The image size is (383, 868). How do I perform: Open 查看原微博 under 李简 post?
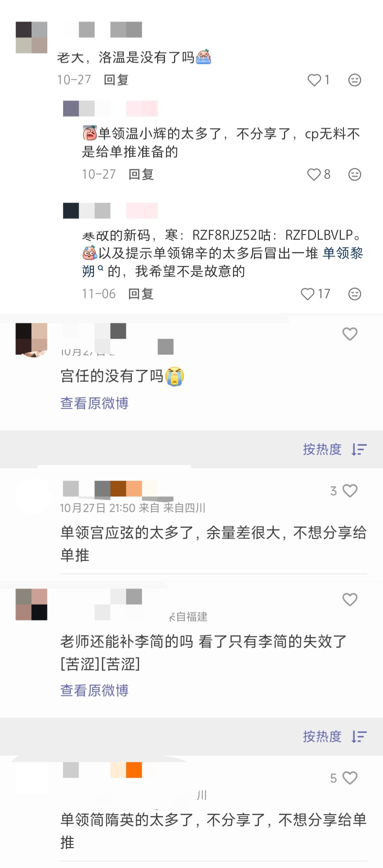coord(94,691)
